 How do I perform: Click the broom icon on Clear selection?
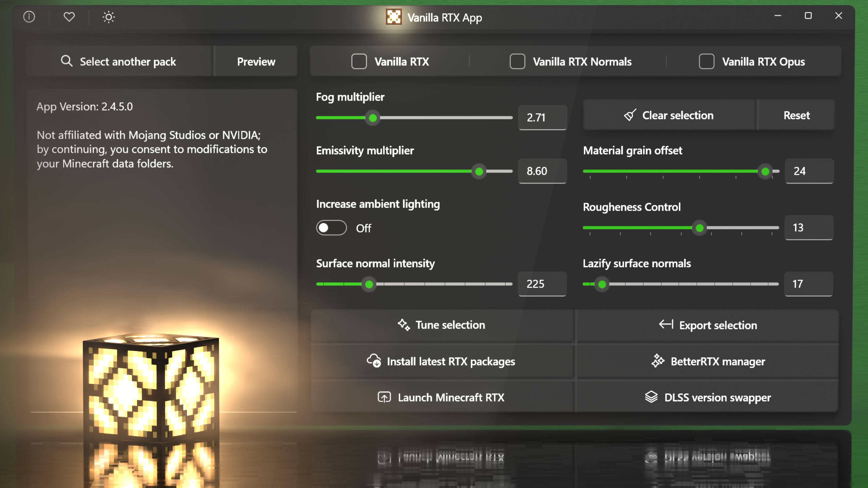630,115
